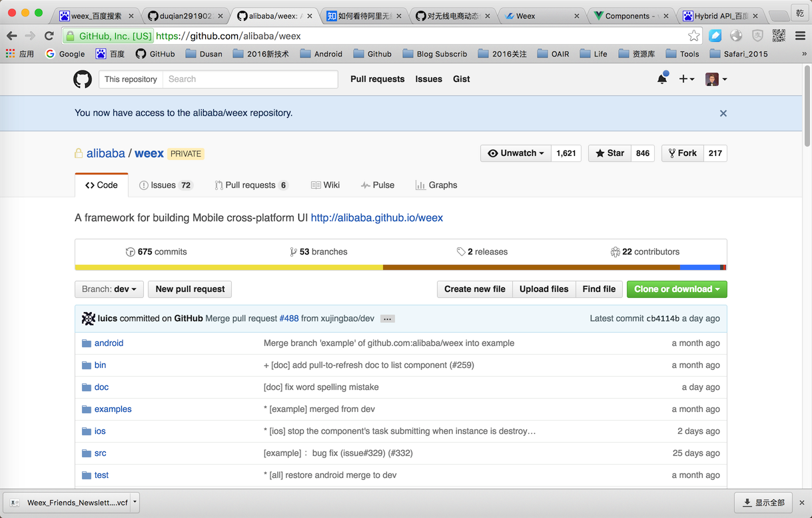The height and width of the screenshot is (518, 812).
Task: Switch to the Wiki tab
Action: point(325,185)
